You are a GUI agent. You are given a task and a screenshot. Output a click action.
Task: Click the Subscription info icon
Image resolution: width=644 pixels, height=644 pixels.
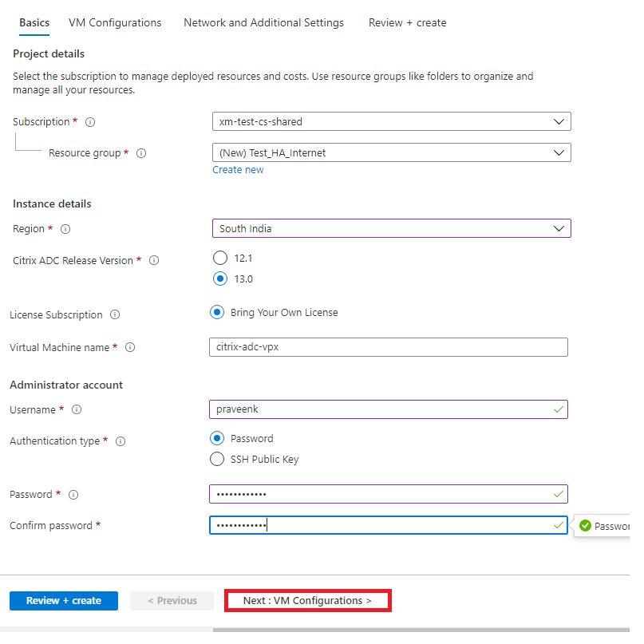click(x=90, y=122)
